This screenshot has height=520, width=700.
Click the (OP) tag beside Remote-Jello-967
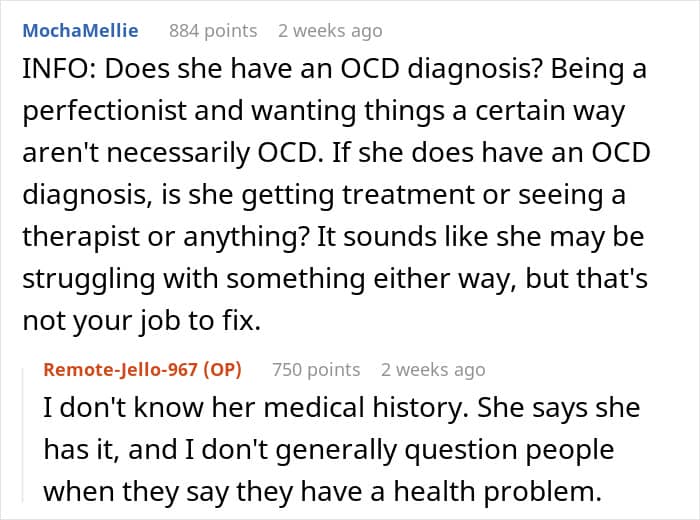point(222,370)
